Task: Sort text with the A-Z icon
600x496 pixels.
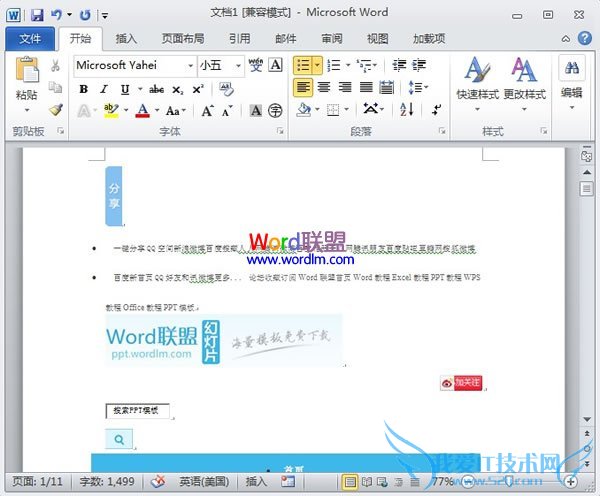Action: [x=407, y=110]
